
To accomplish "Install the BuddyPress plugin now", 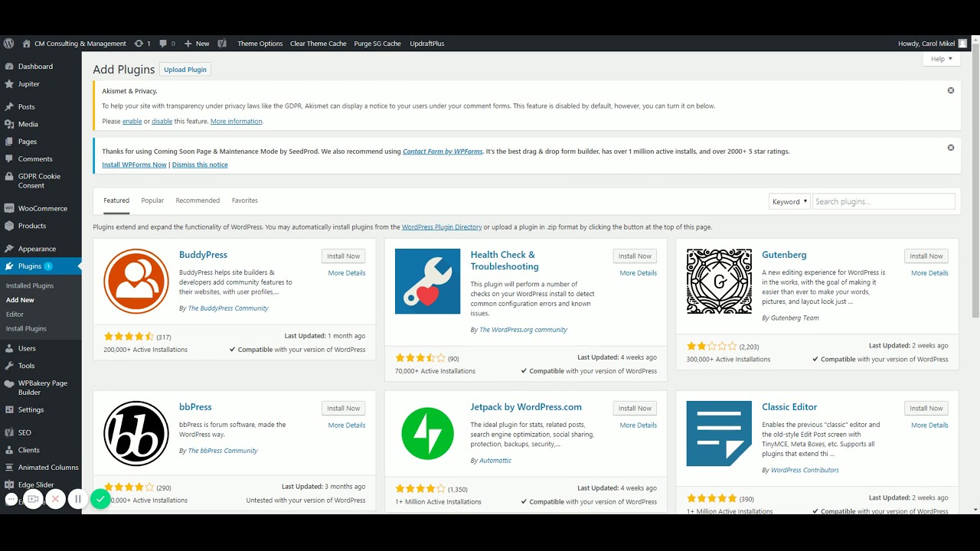I will [343, 256].
